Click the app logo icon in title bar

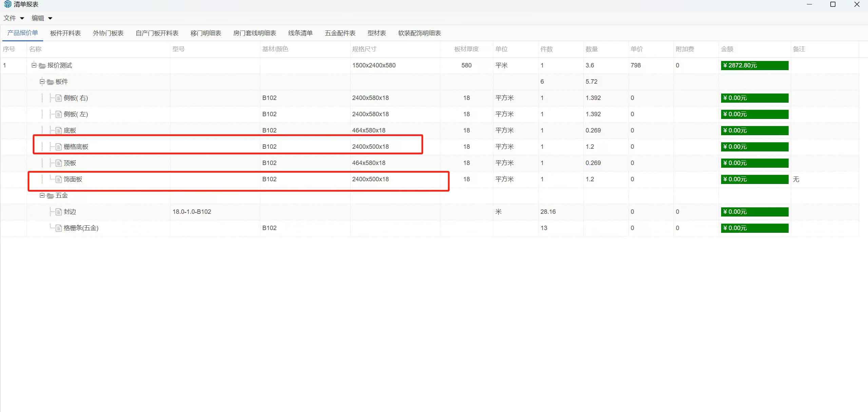7,4
